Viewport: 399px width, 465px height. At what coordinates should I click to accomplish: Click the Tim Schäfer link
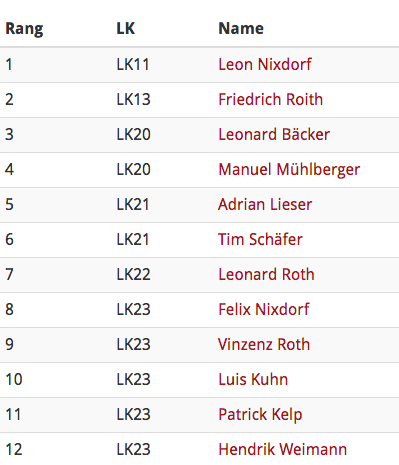[x=260, y=239]
